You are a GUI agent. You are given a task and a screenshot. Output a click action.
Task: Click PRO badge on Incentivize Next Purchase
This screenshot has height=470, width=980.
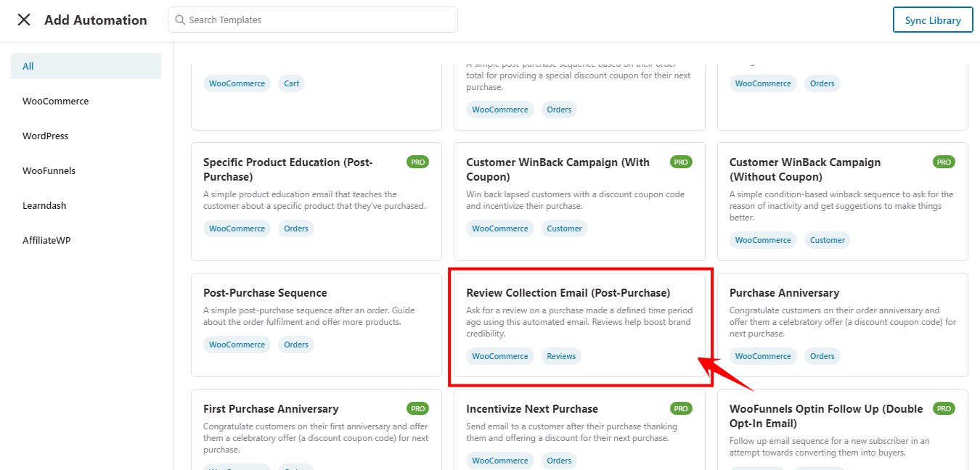(681, 409)
